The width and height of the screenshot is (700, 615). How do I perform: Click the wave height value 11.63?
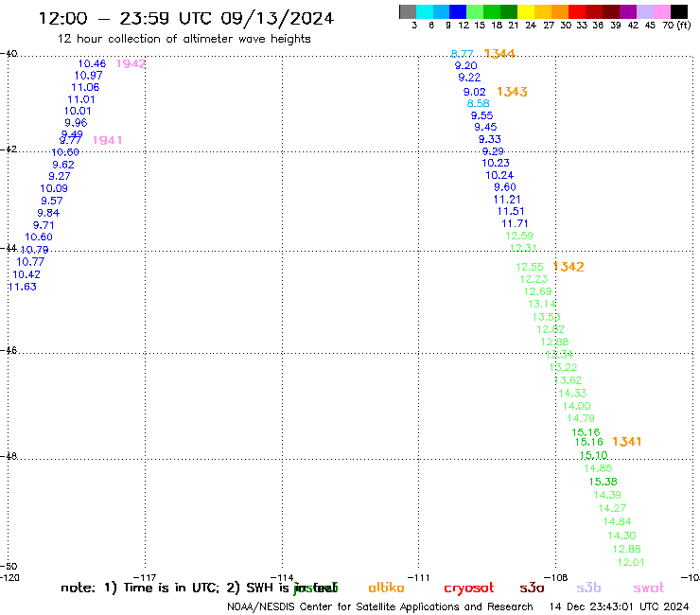coord(23,287)
